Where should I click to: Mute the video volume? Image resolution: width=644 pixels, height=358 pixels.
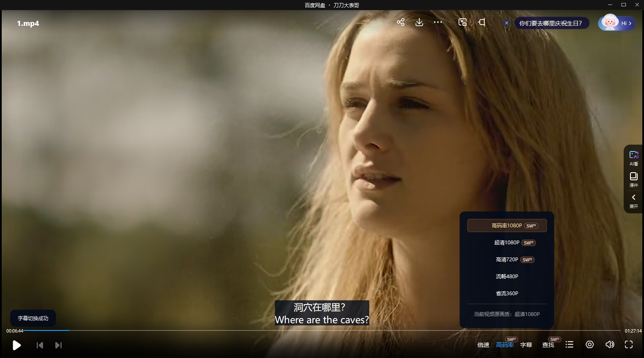tap(610, 344)
